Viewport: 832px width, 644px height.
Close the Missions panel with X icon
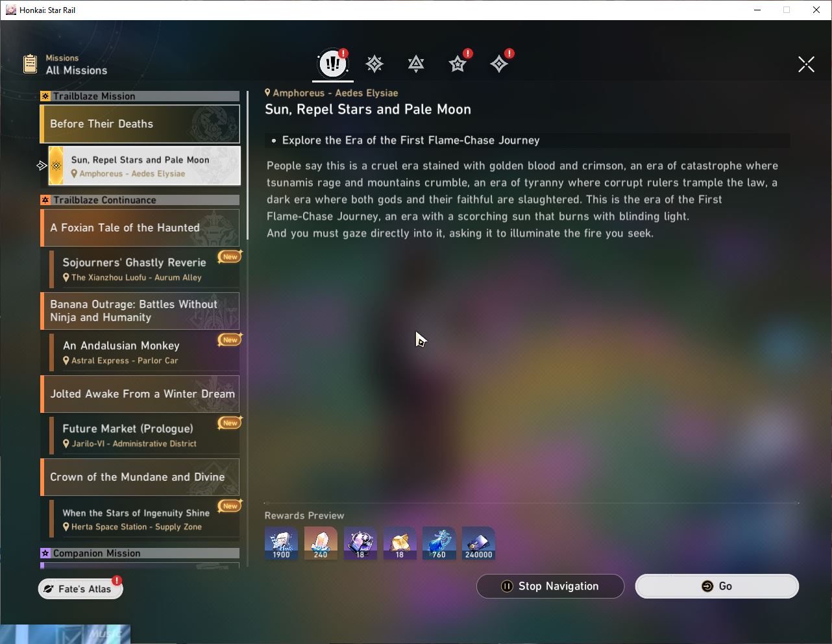[x=806, y=64]
